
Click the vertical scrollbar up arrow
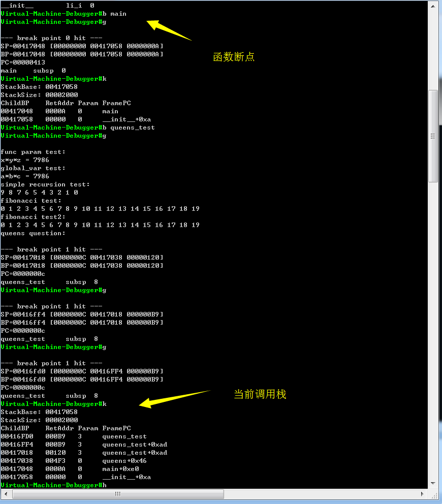pyautogui.click(x=433, y=6)
